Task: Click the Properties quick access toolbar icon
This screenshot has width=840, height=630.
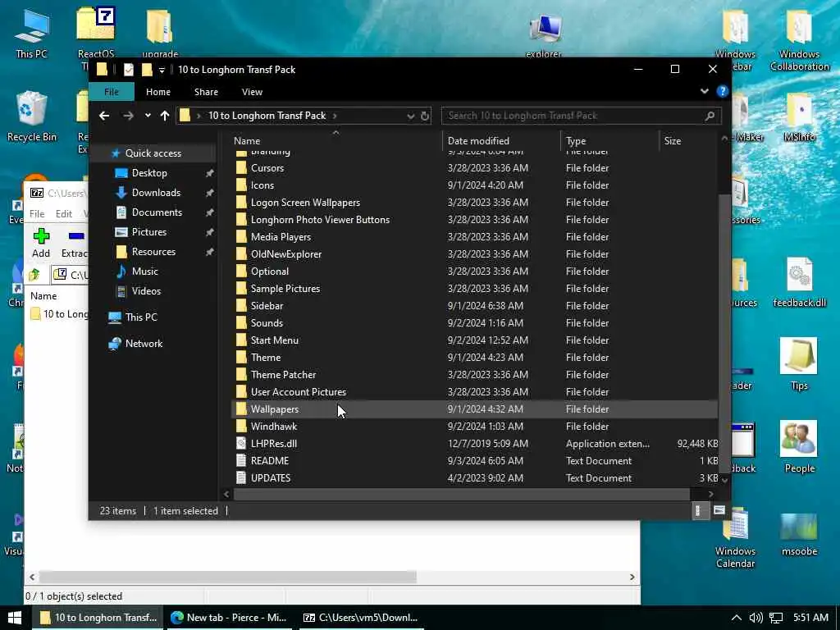Action: [x=129, y=70]
